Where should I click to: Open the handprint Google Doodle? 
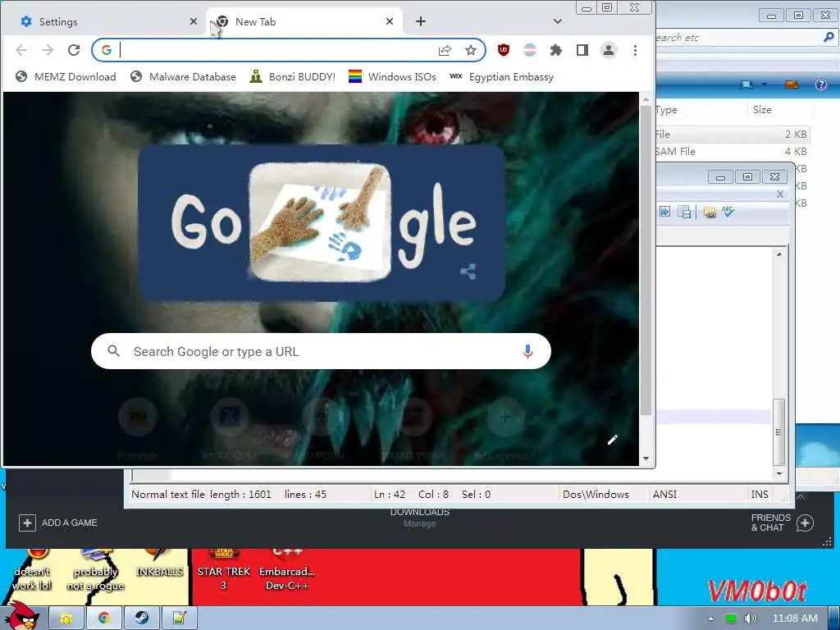[x=321, y=222]
